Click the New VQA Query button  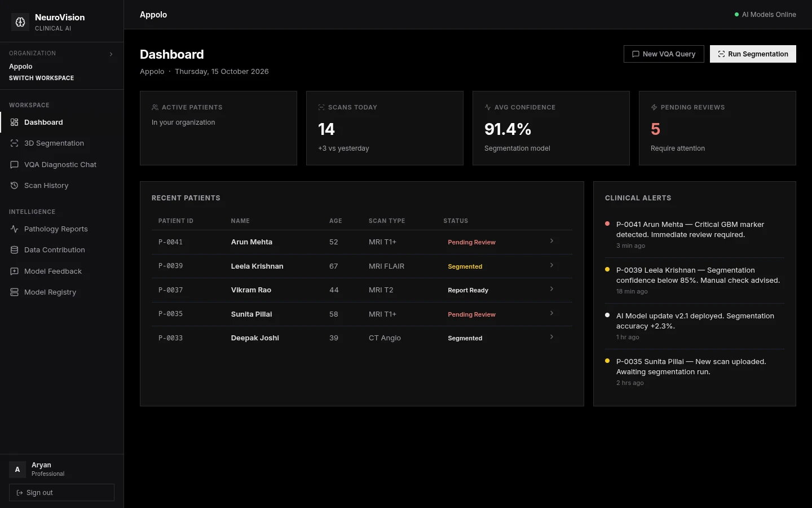pyautogui.click(x=664, y=54)
